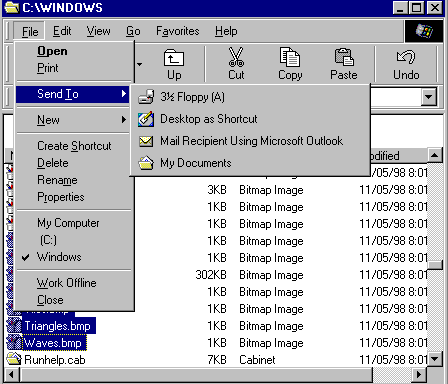448x384 pixels.
Task: Open the Go menu
Action: [x=133, y=31]
